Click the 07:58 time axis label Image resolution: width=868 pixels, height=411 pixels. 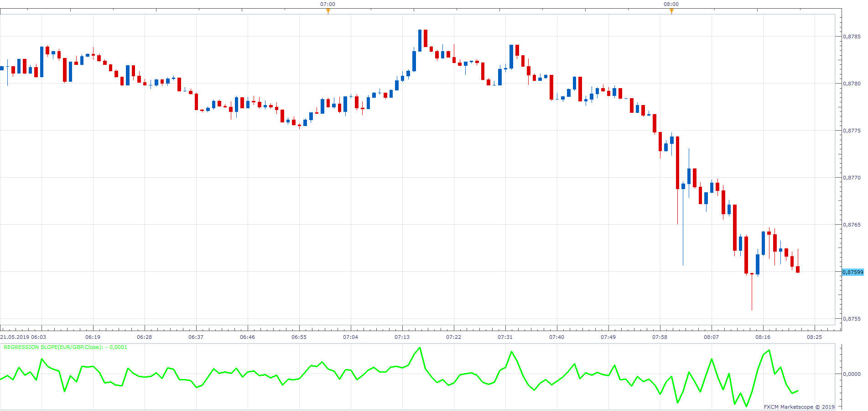(x=660, y=337)
